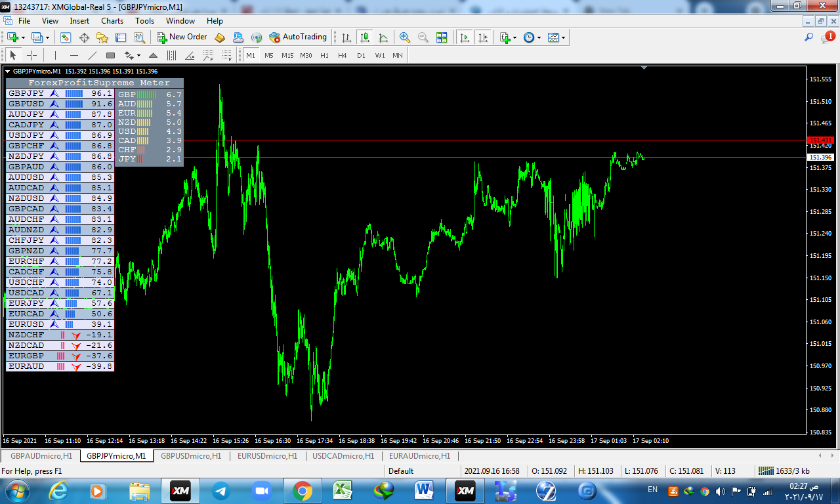Open the Tools menu

(144, 21)
